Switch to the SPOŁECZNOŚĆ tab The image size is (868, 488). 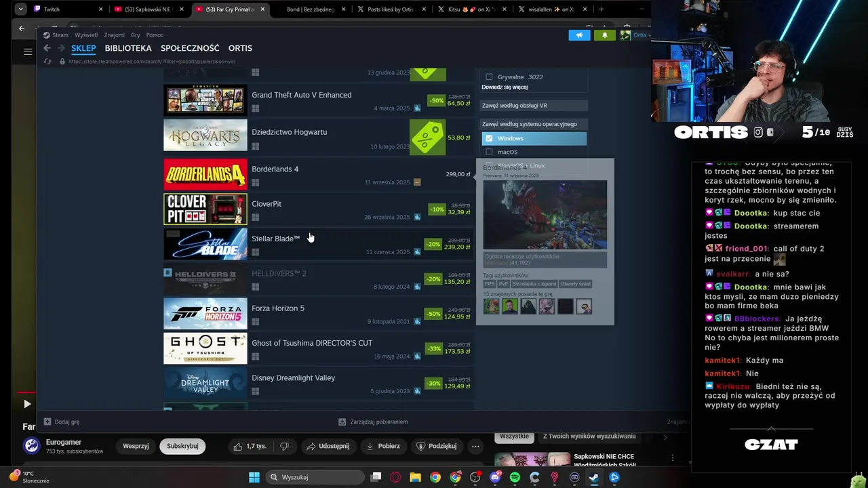pyautogui.click(x=190, y=48)
